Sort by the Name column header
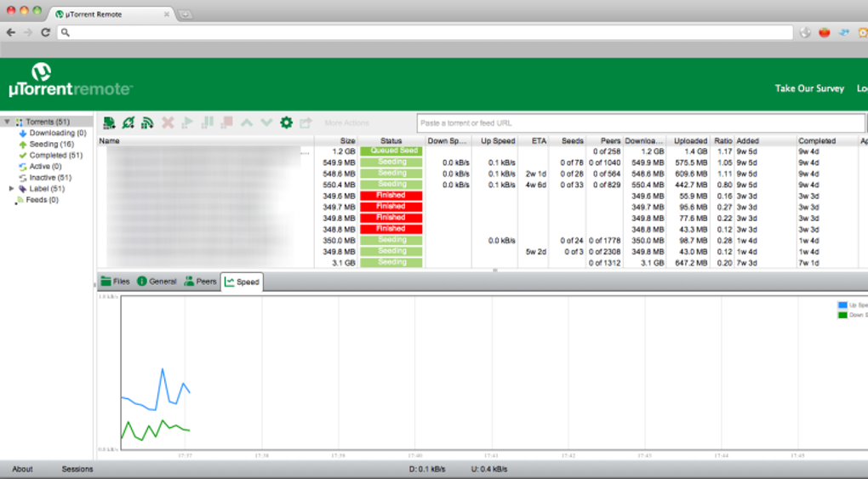The image size is (868, 479). click(x=206, y=141)
